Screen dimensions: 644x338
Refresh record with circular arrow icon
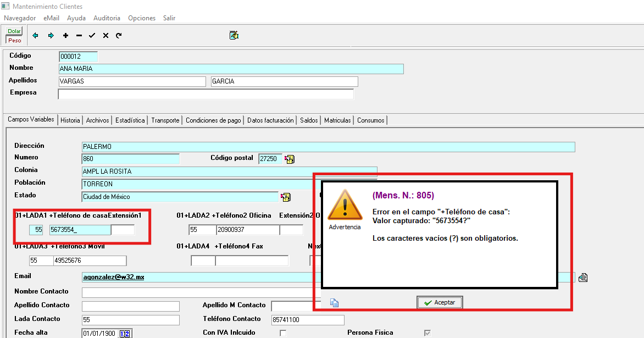[x=119, y=36]
